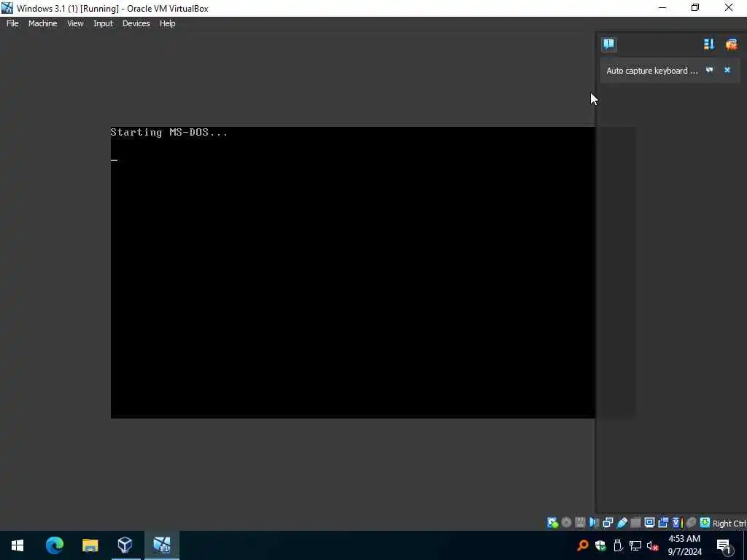The image size is (747, 560).
Task: Launch Microsoft Edge from the taskbar
Action: coord(54,545)
